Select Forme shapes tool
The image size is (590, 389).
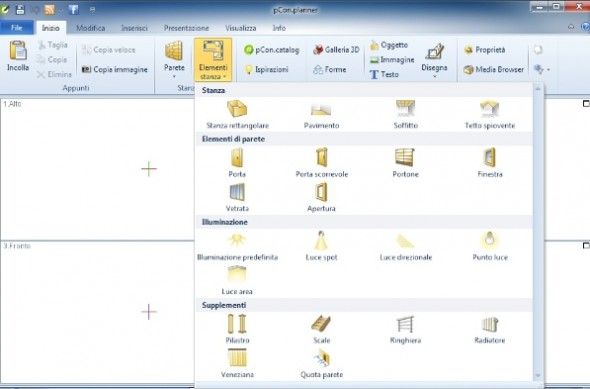(x=330, y=69)
